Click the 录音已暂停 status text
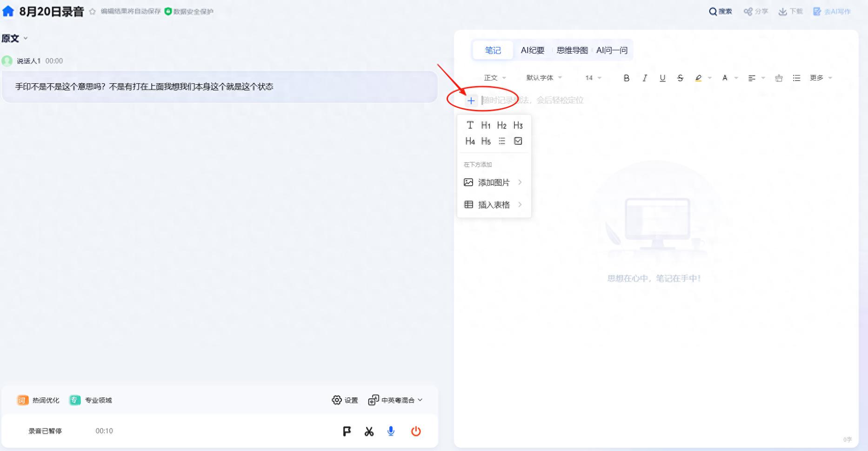868x451 pixels. [x=45, y=431]
